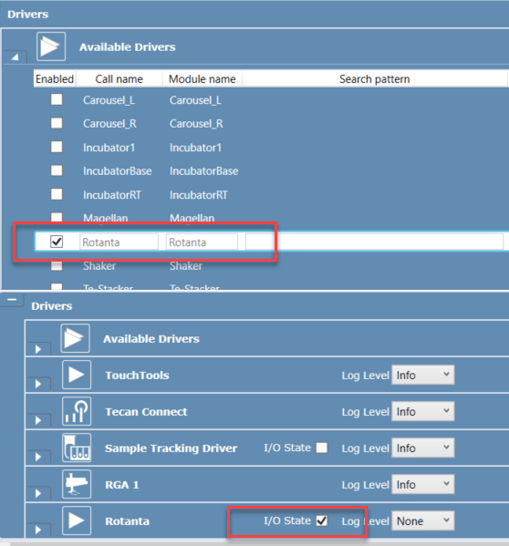The height and width of the screenshot is (546, 509).
Task: Click the RGA 1 robot arm icon
Action: [77, 484]
